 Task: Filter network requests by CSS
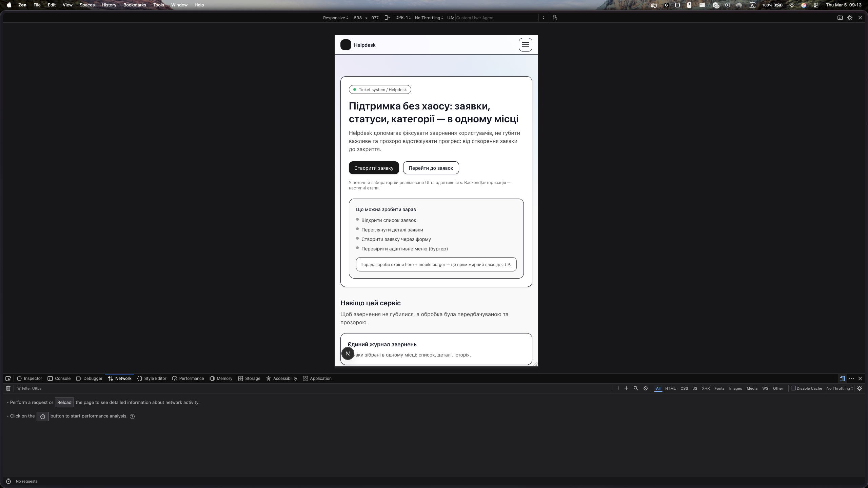(x=684, y=388)
